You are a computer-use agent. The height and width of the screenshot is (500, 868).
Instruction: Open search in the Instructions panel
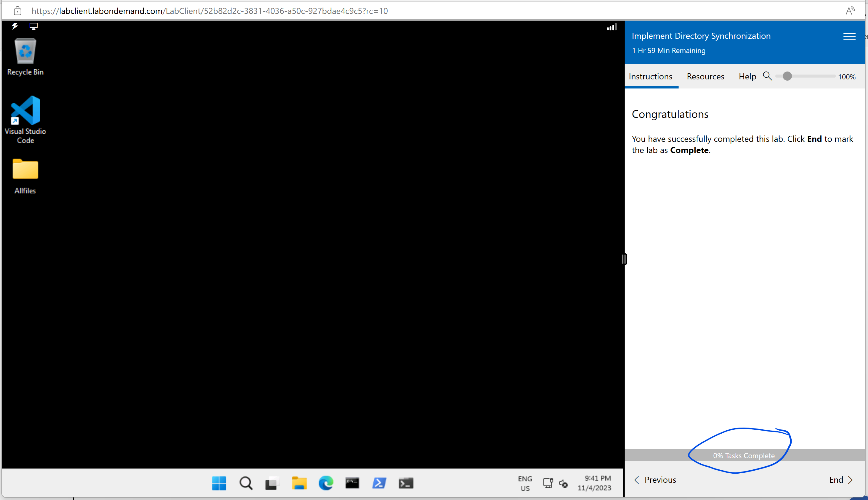(768, 76)
